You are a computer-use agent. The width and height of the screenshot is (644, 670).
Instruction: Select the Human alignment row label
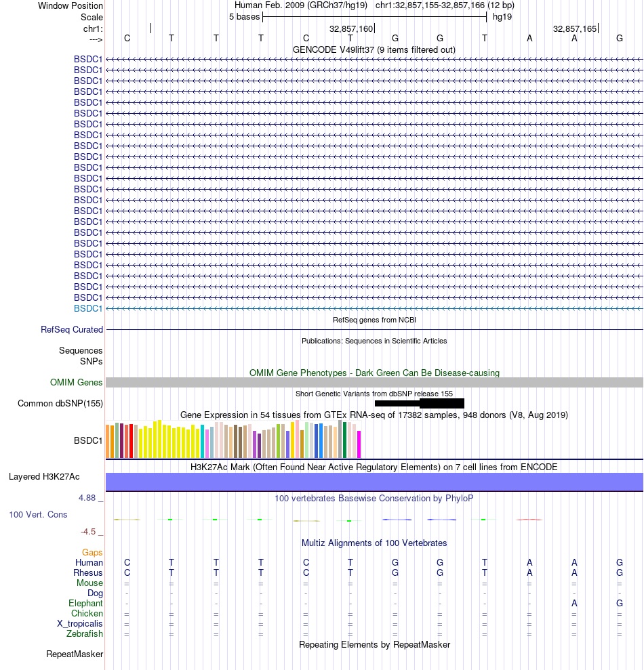coord(89,563)
